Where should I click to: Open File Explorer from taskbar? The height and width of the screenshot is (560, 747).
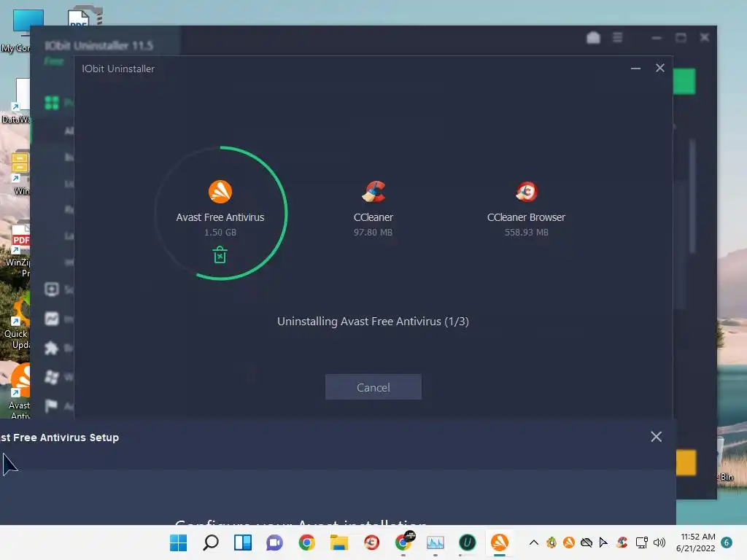[338, 542]
